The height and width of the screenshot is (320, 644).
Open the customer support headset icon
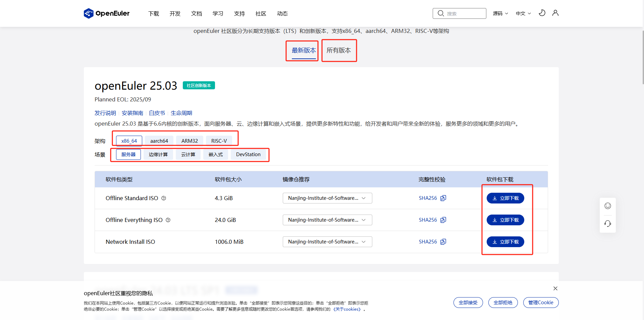(x=608, y=224)
